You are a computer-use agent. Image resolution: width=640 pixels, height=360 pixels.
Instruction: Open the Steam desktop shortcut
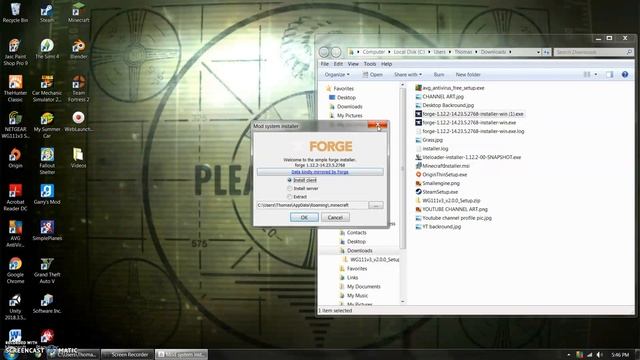coord(47,12)
